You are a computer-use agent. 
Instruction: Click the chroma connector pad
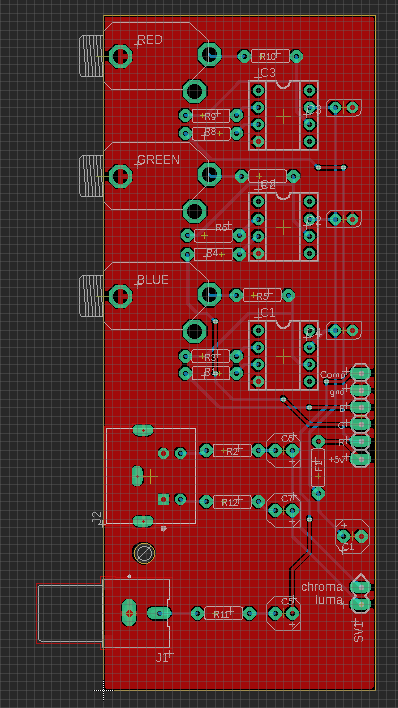pyautogui.click(x=361, y=587)
